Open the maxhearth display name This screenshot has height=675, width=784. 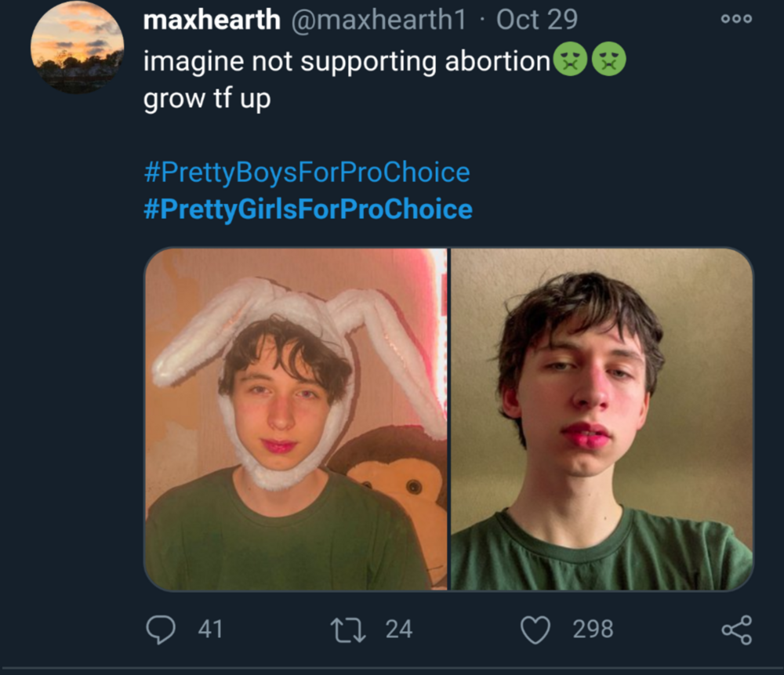coord(212,20)
